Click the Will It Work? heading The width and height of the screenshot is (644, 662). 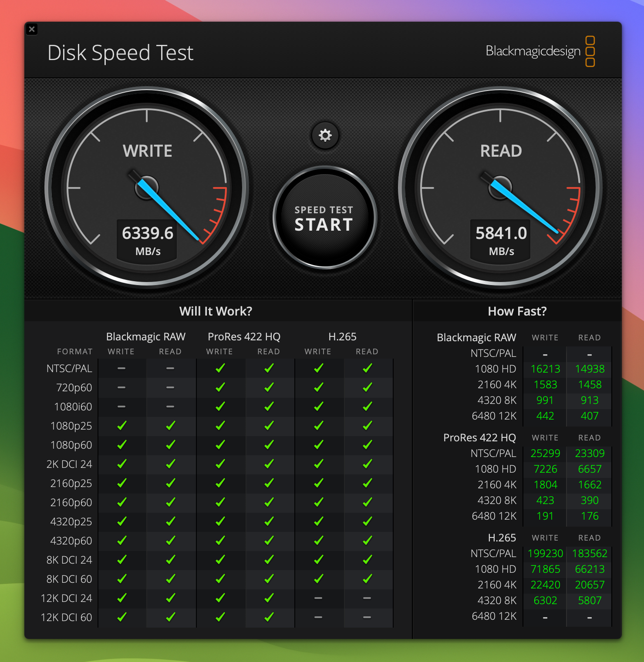coord(216,311)
